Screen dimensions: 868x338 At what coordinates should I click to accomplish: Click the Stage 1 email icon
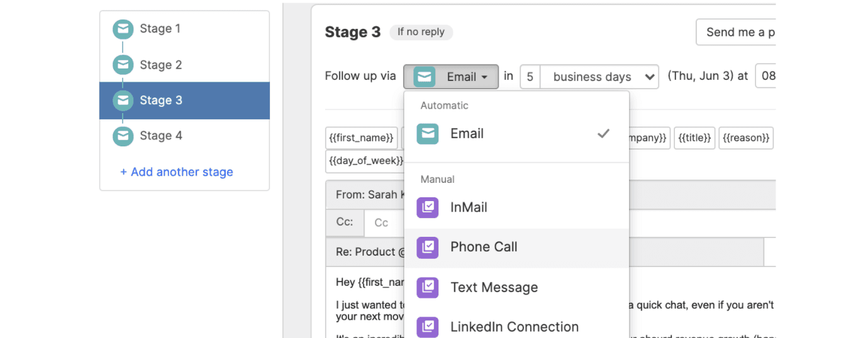click(123, 29)
